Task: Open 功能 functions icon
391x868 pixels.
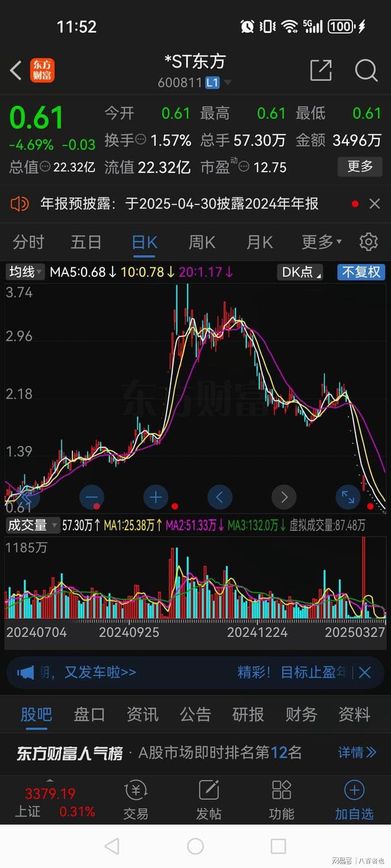Action: tap(281, 800)
